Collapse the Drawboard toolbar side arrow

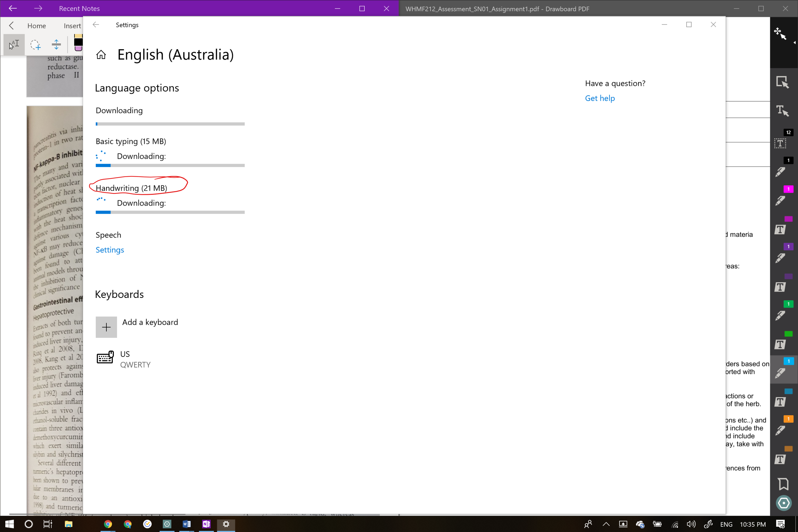(794, 43)
